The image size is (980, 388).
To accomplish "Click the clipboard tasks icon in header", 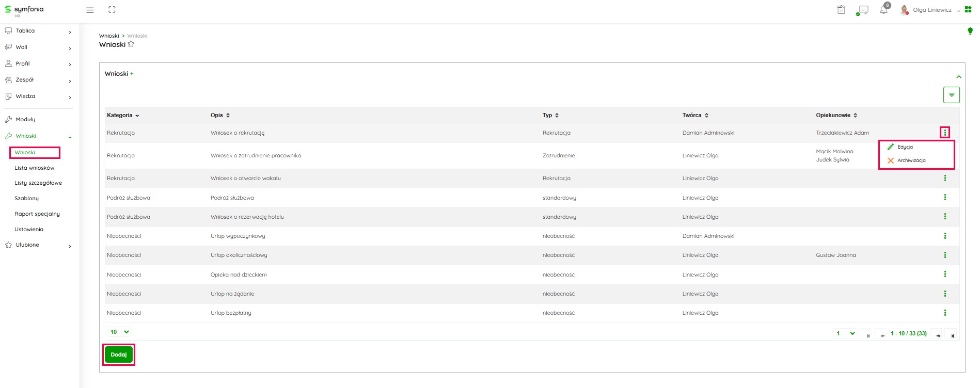I will (x=841, y=10).
